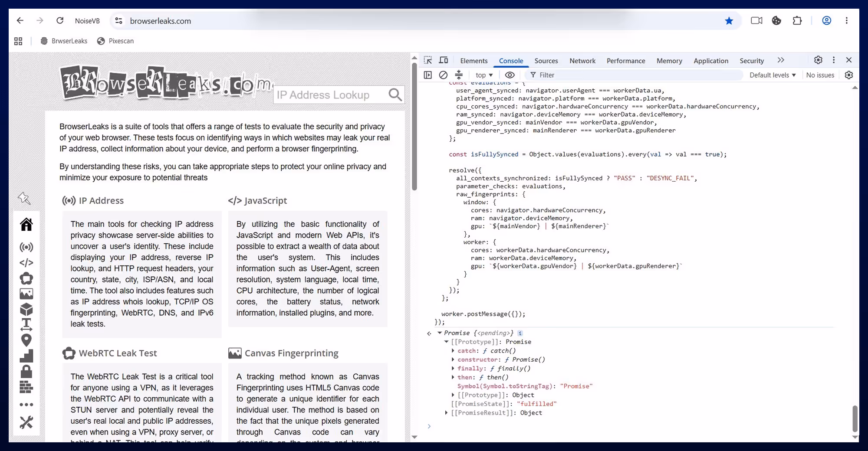Toggle the console sidebar panel
The image size is (868, 451).
click(x=428, y=75)
